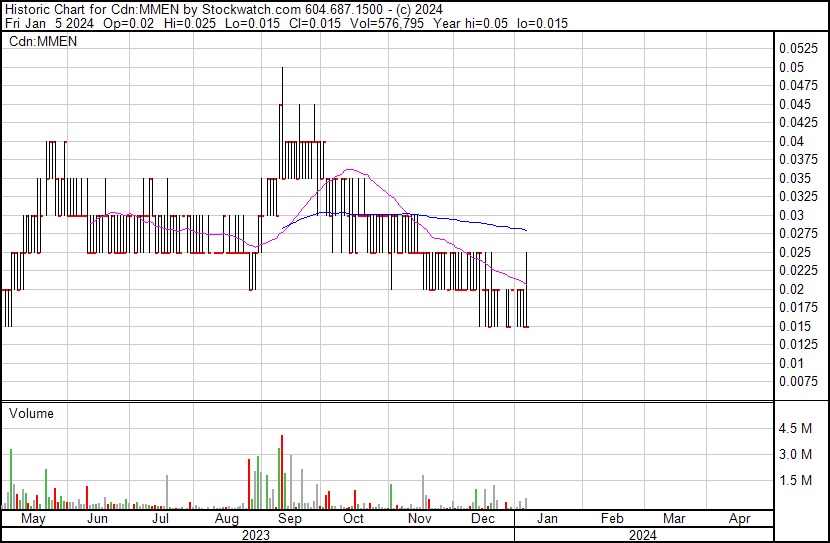Select the 'Lo=0.015' low value in header
Screen dimensions: 830x543
(x=252, y=23)
